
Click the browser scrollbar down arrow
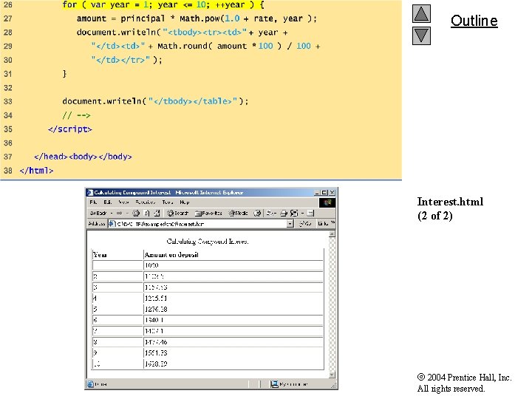coord(332,375)
